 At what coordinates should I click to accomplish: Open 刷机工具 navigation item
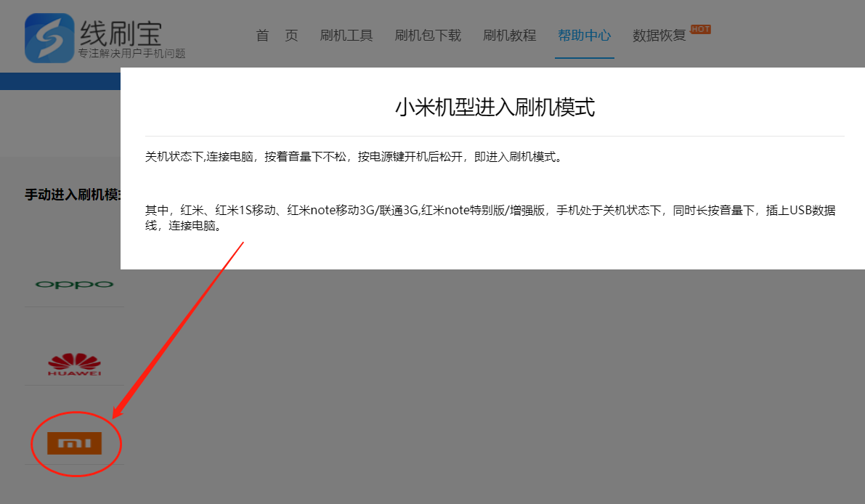346,36
